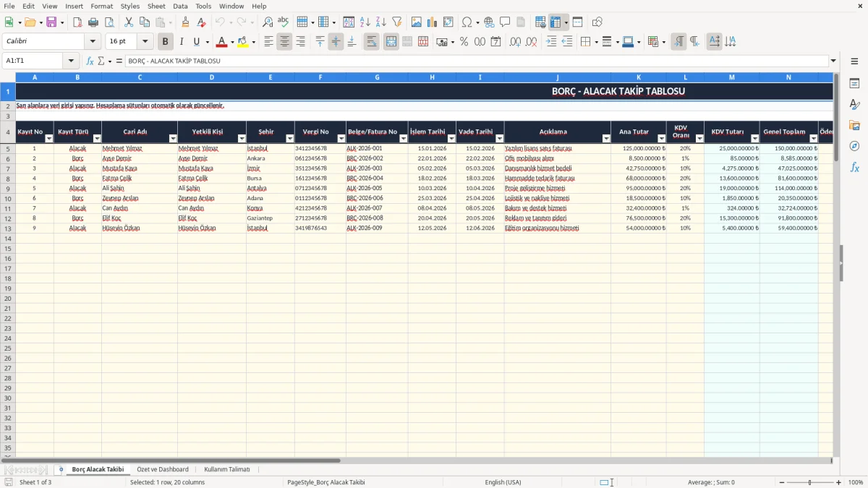Select row header 13

(8, 228)
